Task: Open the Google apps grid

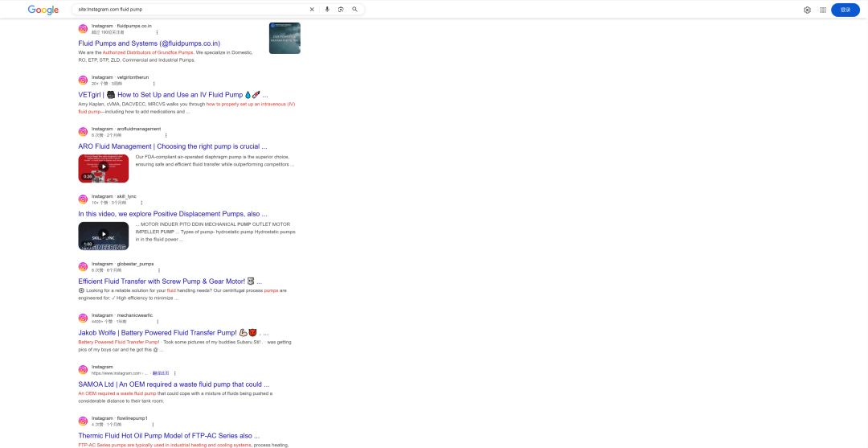Action: coord(823,10)
